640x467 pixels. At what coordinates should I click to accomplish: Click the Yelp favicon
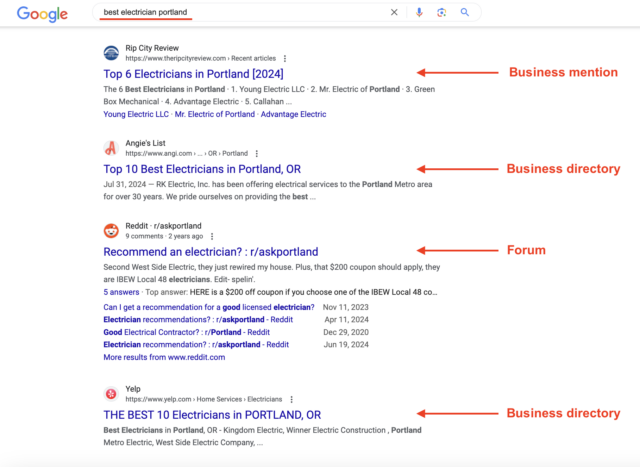click(111, 394)
